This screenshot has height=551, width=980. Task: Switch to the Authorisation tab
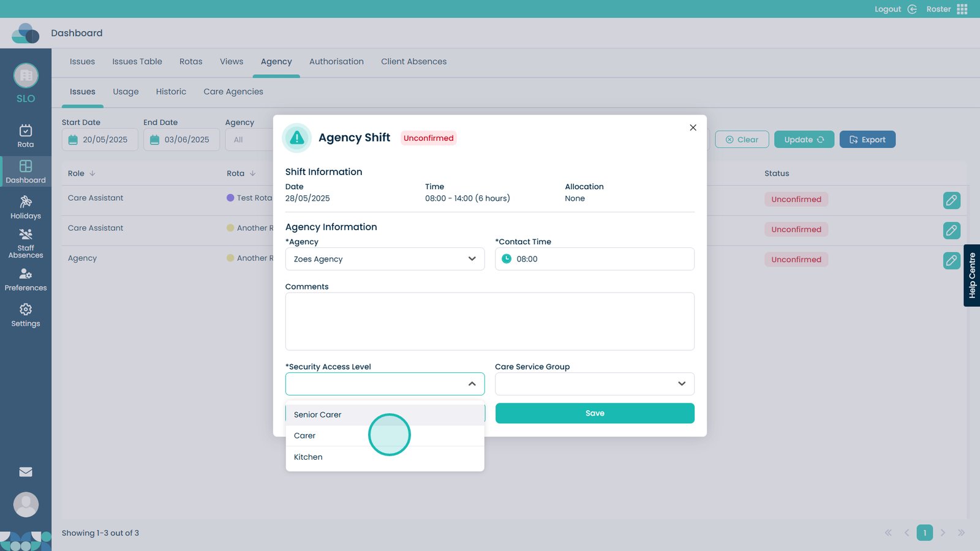(336, 62)
